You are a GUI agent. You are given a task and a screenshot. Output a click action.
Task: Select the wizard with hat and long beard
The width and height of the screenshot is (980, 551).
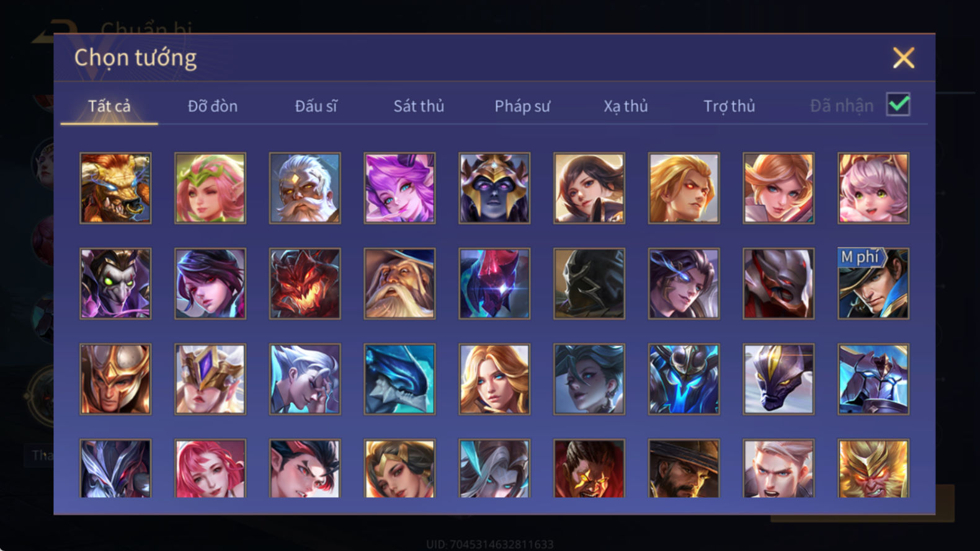(399, 284)
